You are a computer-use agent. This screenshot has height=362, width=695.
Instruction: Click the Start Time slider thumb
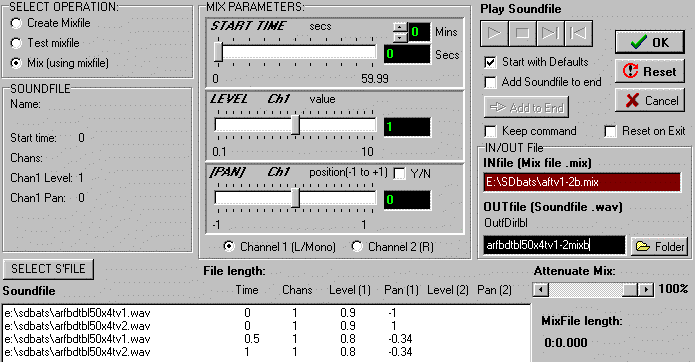(218, 52)
